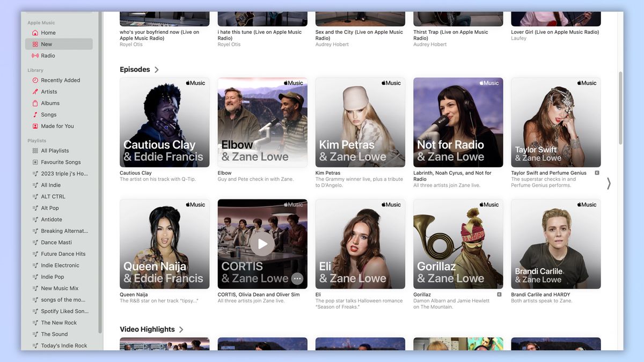Screen dimensions: 644x362
Task: Go to Artists in Library
Action: (x=59, y=92)
